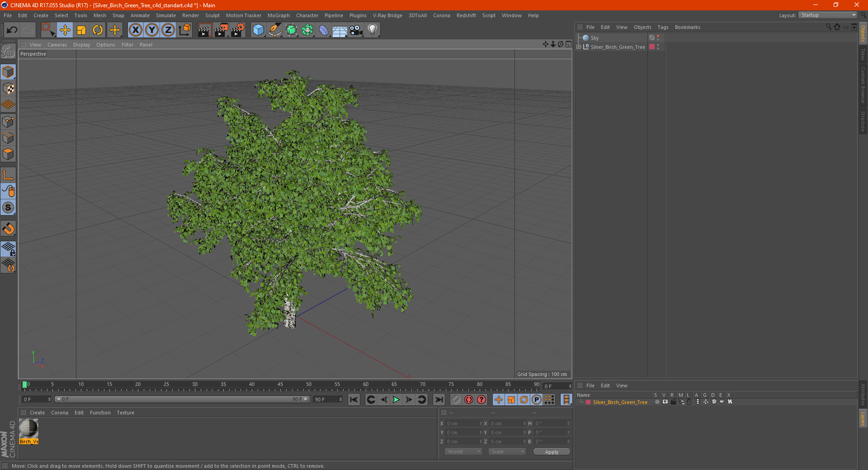The image size is (868, 470).
Task: Add a Floor environment object
Action: [x=340, y=30]
